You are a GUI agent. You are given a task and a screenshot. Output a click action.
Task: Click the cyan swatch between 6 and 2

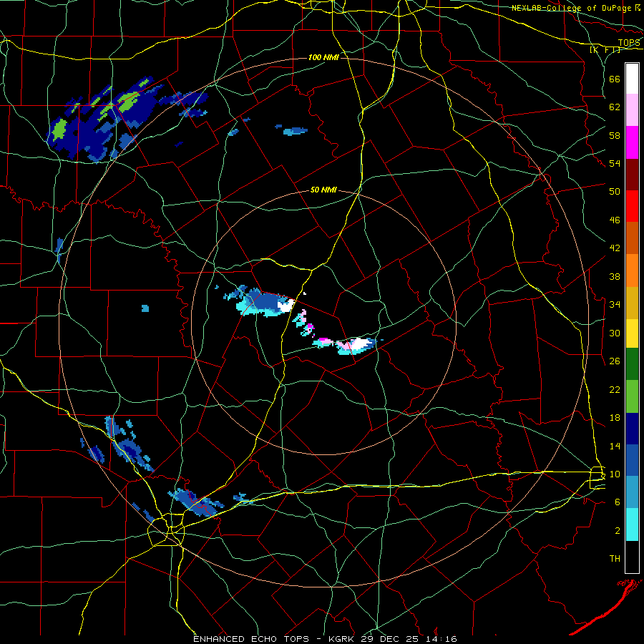click(x=632, y=524)
